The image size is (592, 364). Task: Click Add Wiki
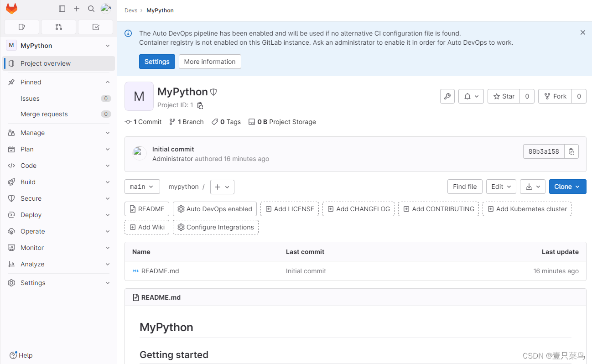pos(147,227)
